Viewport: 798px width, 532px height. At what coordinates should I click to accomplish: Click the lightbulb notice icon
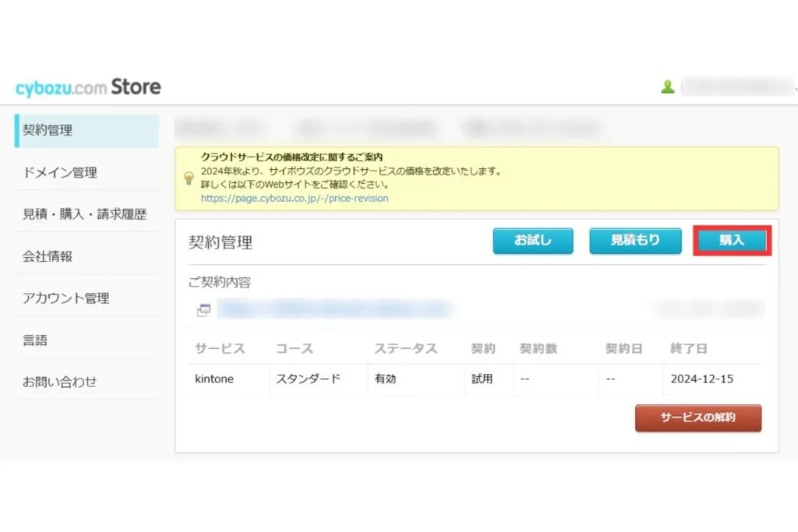pos(189,178)
